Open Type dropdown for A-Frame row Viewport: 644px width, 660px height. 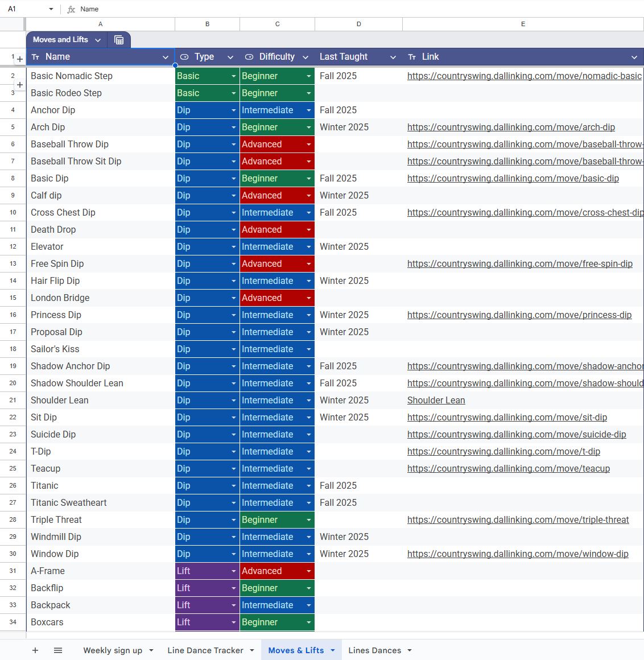(234, 571)
